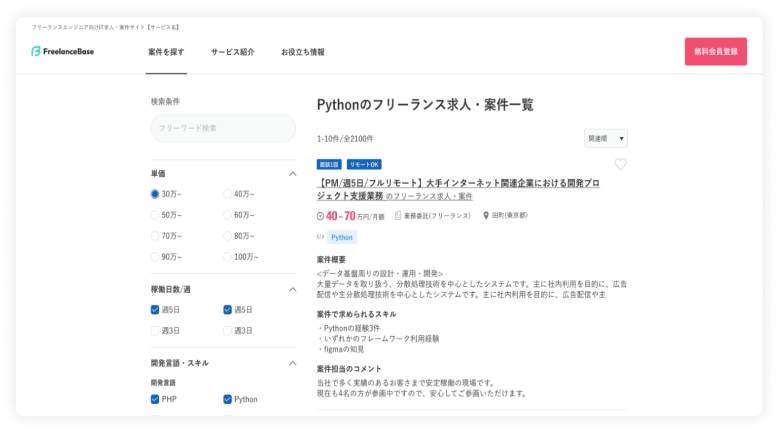Image resolution: width=779 pixels, height=432 pixels.
Task: Click the yen salary icon beside 40~70
Action: coord(320,216)
